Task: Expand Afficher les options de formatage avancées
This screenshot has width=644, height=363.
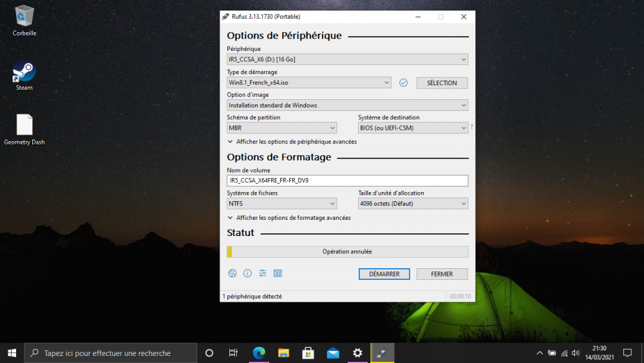Action: [289, 218]
